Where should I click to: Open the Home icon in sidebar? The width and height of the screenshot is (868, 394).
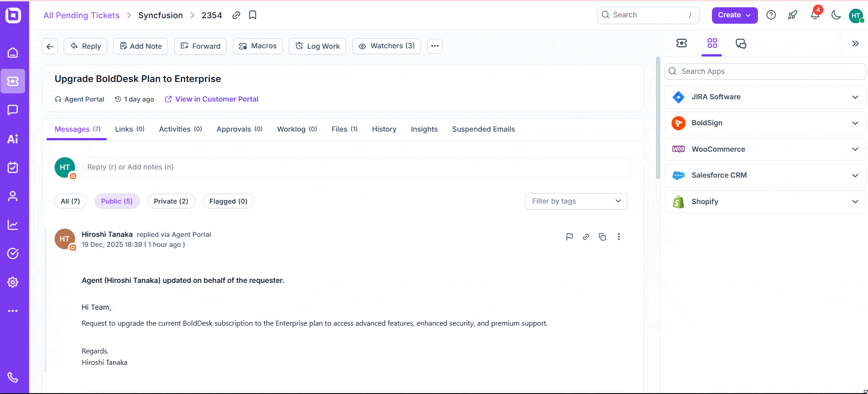(x=13, y=53)
